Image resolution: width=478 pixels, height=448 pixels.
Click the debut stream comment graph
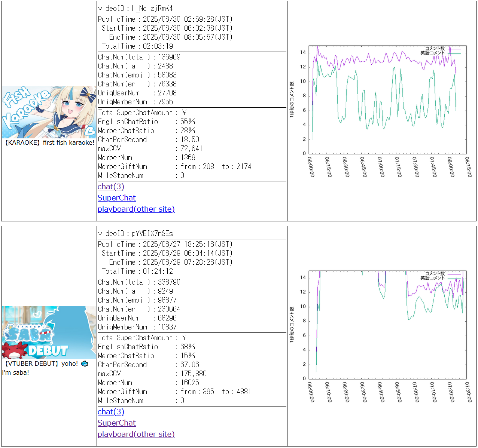point(381,336)
